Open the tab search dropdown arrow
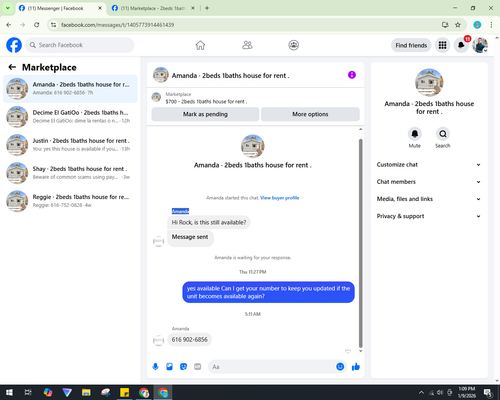500x400 pixels. pos(8,8)
